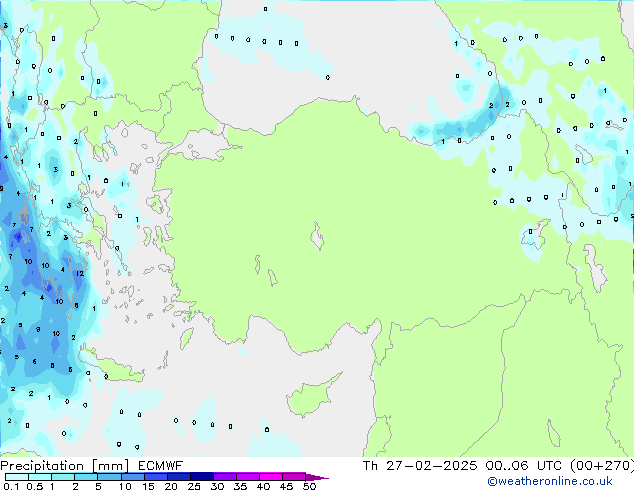This screenshot has width=634, height=490.
Task: Click the legend value '35'
Action: 240,486
